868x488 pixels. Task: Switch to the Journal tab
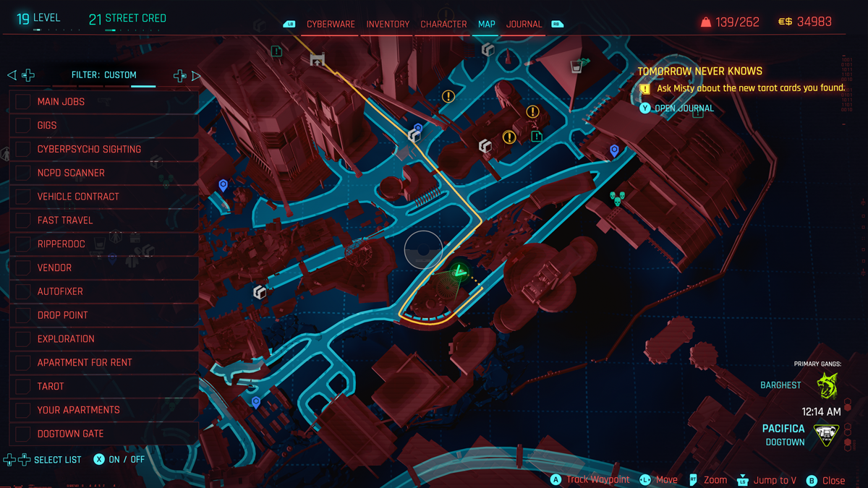pos(524,24)
